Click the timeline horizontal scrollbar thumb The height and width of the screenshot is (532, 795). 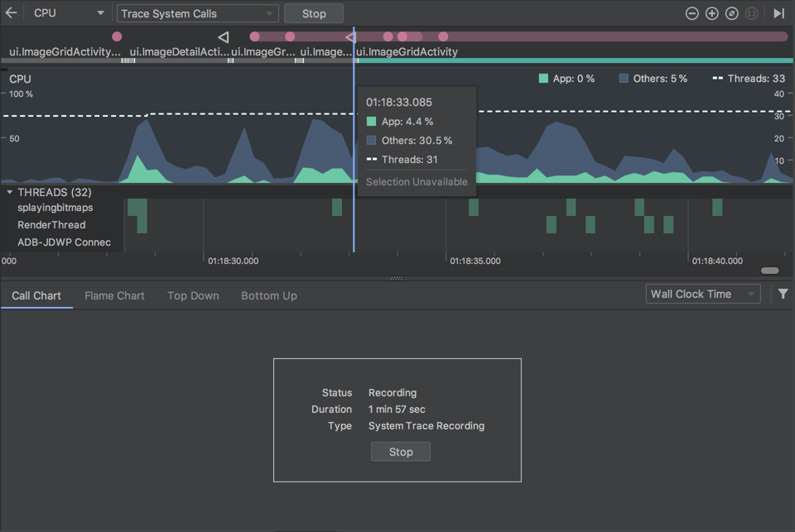click(770, 271)
